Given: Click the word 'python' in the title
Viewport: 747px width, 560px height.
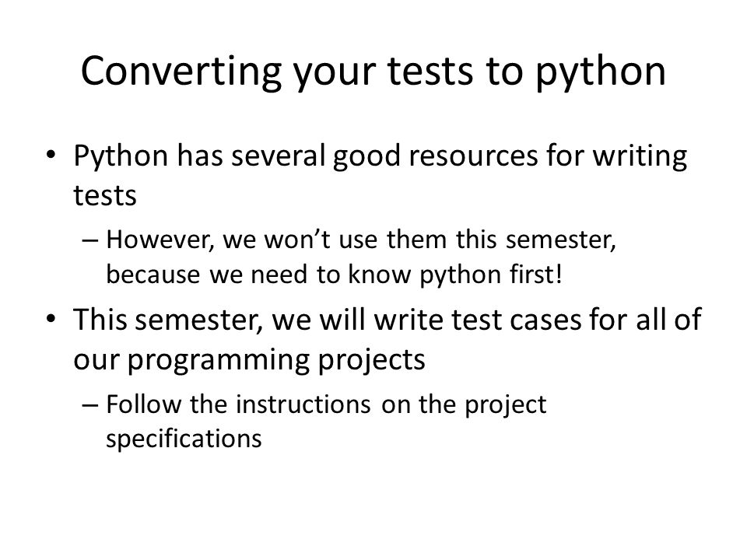Looking at the screenshot, I should click(601, 72).
